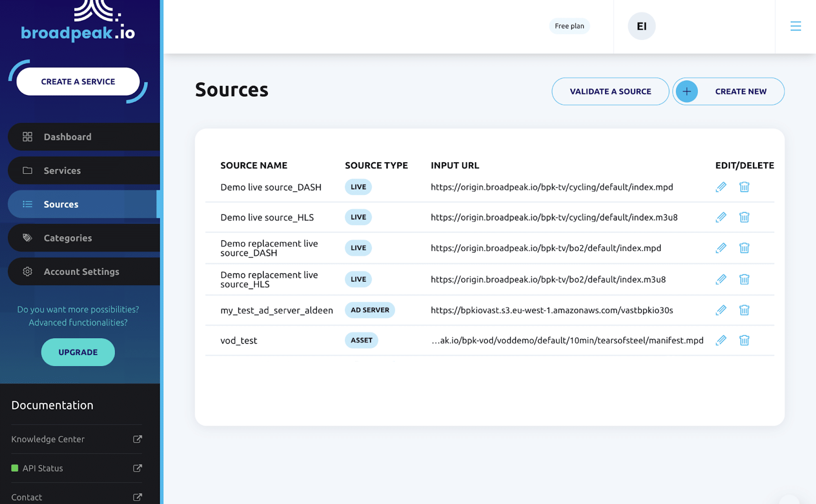
Task: Select the Sources list icon in sidebar
Action: 27,204
